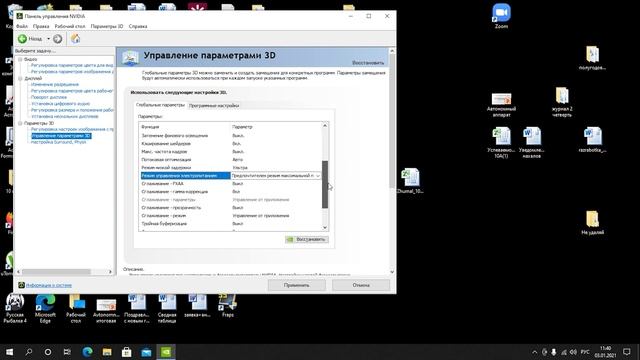
Task: Select the Тройная буферизация row
Action: [230, 224]
